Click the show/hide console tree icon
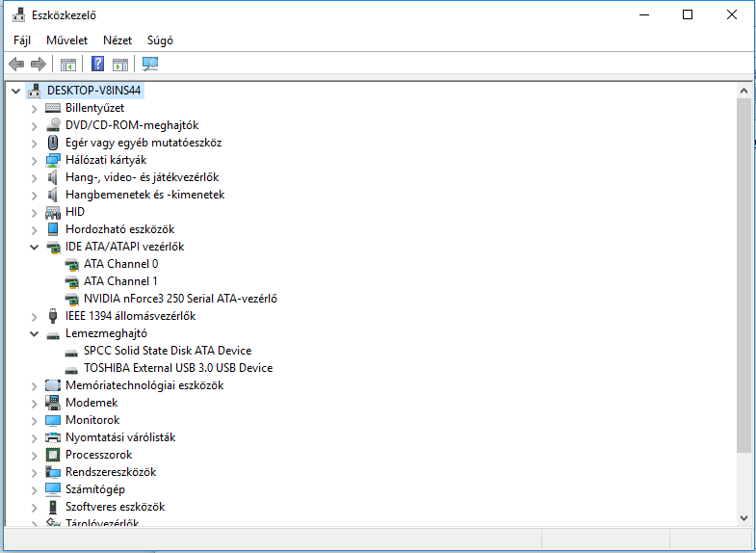This screenshot has width=756, height=553. pyautogui.click(x=68, y=65)
